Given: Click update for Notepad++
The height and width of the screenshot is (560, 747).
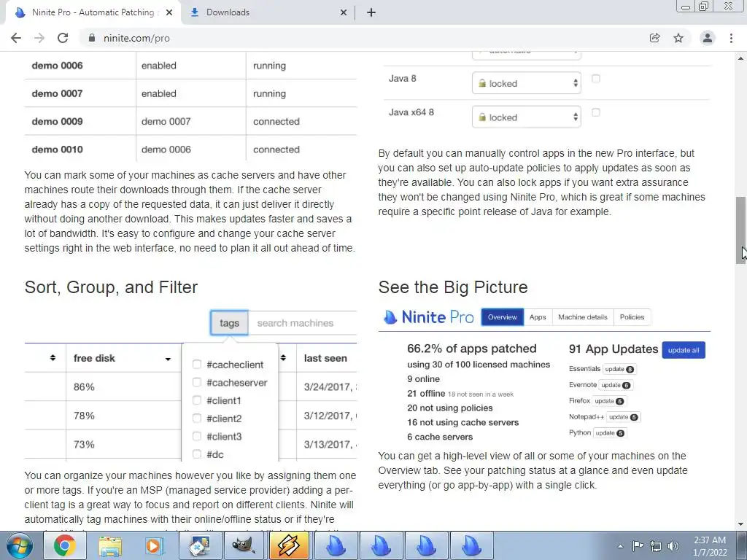Looking at the screenshot, I should point(624,417).
